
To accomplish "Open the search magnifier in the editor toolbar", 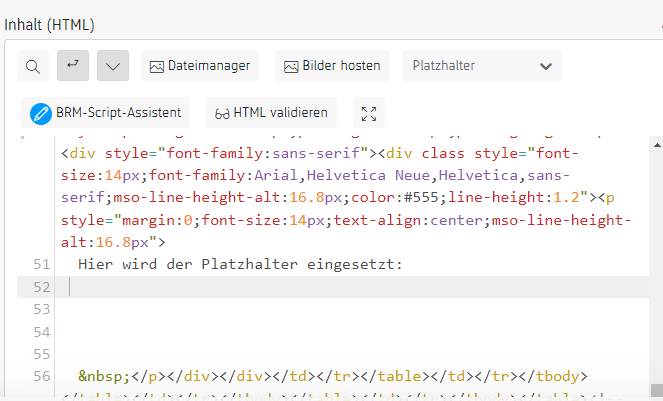I will (x=33, y=66).
